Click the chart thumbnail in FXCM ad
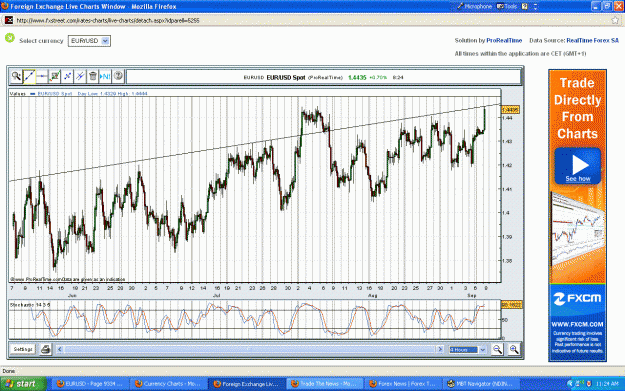This screenshot has height=391, width=625. pos(578,229)
